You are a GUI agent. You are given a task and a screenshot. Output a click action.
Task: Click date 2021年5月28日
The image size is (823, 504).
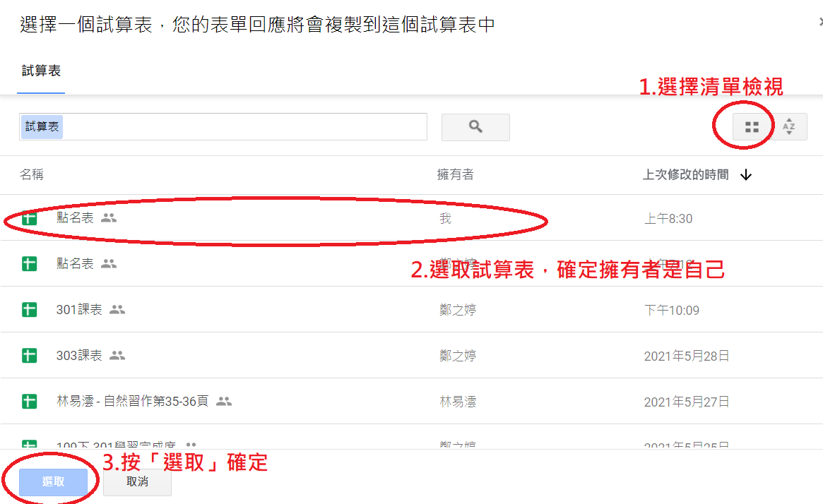coord(687,356)
